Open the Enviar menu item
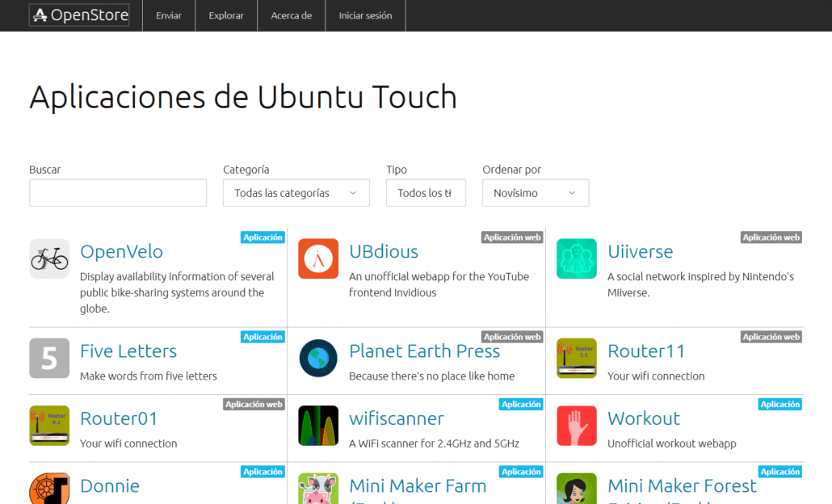Viewport: 832px width, 504px height. [x=169, y=15]
